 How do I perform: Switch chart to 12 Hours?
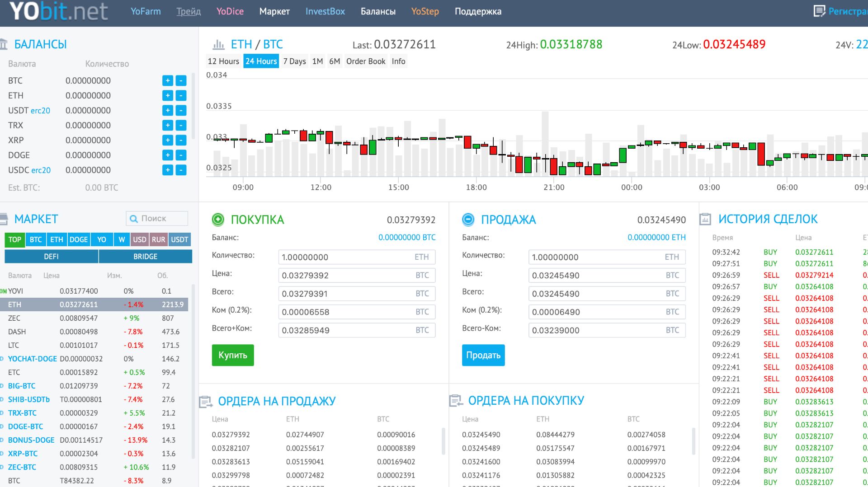[223, 61]
